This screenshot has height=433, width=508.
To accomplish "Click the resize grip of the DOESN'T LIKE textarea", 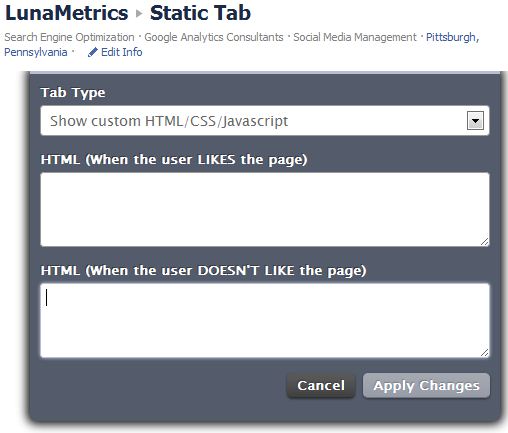I will pyautogui.click(x=484, y=353).
